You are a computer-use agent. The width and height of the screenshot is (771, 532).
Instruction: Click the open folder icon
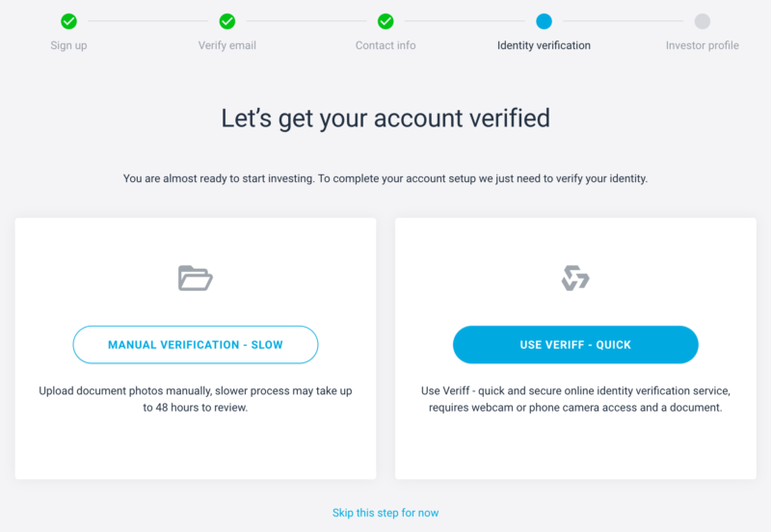[x=196, y=278]
